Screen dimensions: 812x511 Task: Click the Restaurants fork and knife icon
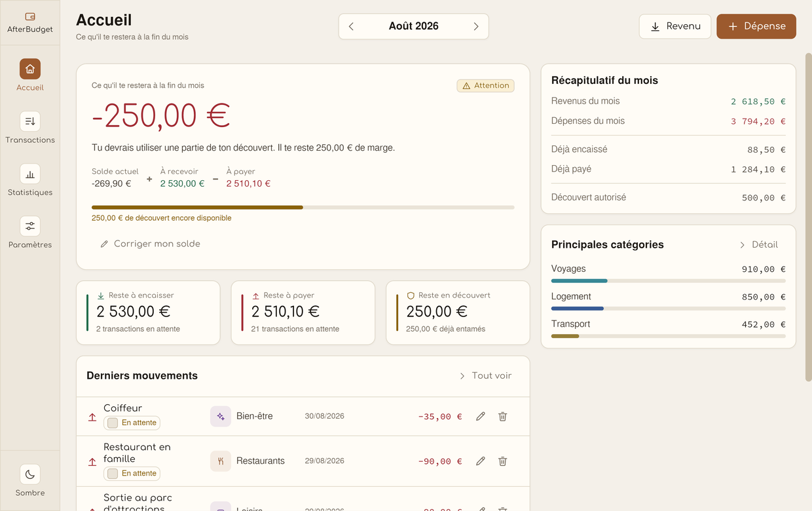tap(221, 461)
